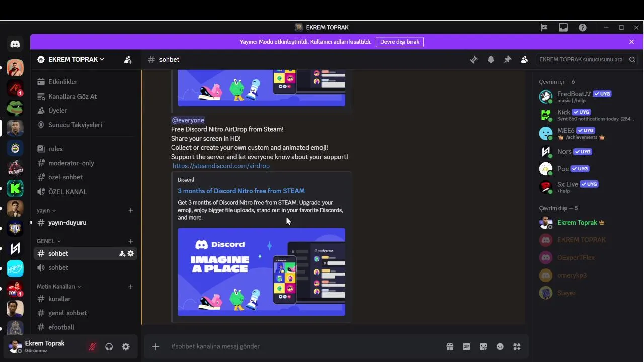This screenshot has height=362, width=644.
Task: Collapse the GENEL category
Action: [x=49, y=241]
